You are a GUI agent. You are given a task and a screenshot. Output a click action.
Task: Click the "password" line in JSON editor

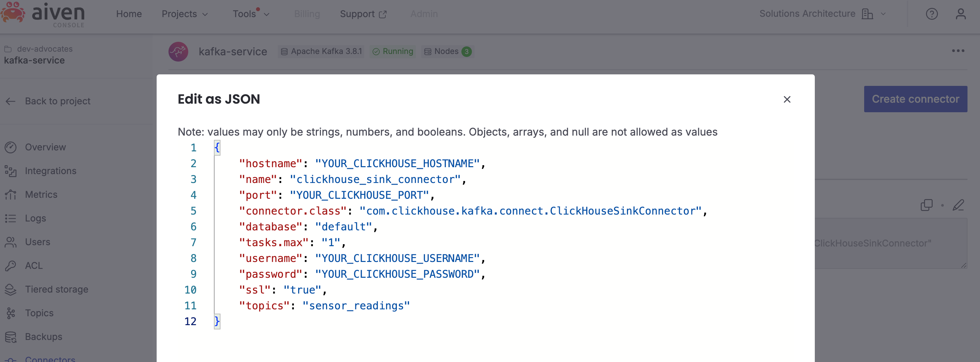(362, 274)
